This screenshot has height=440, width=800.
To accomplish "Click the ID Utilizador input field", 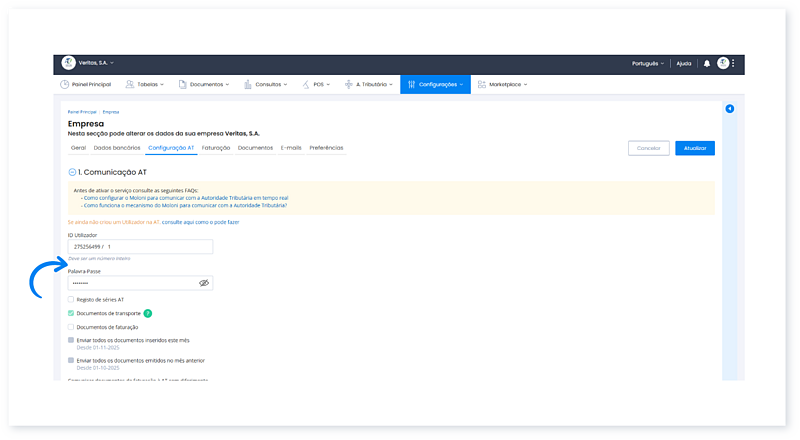I will (x=140, y=246).
